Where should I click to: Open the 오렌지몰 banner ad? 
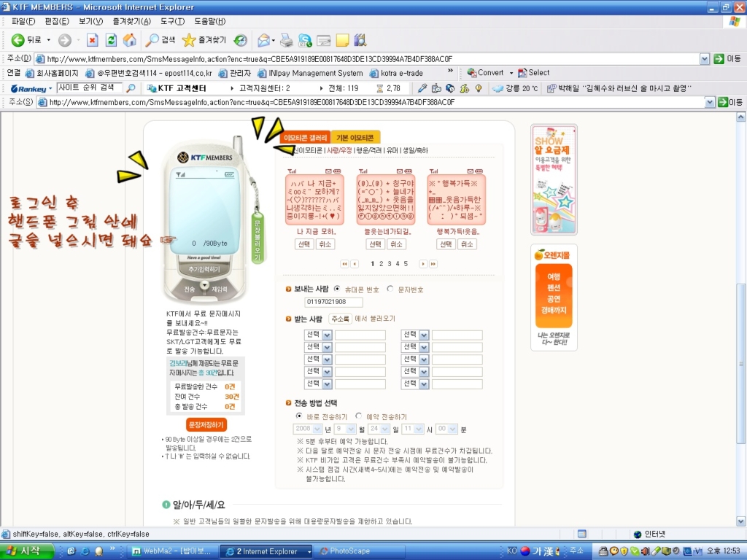[x=554, y=297]
